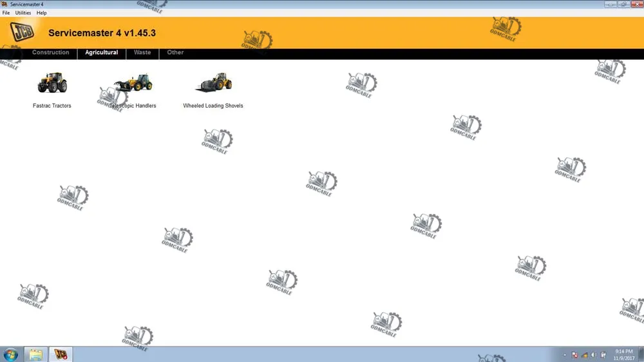This screenshot has width=644, height=362.
Task: Open the Other tab
Action: click(175, 53)
